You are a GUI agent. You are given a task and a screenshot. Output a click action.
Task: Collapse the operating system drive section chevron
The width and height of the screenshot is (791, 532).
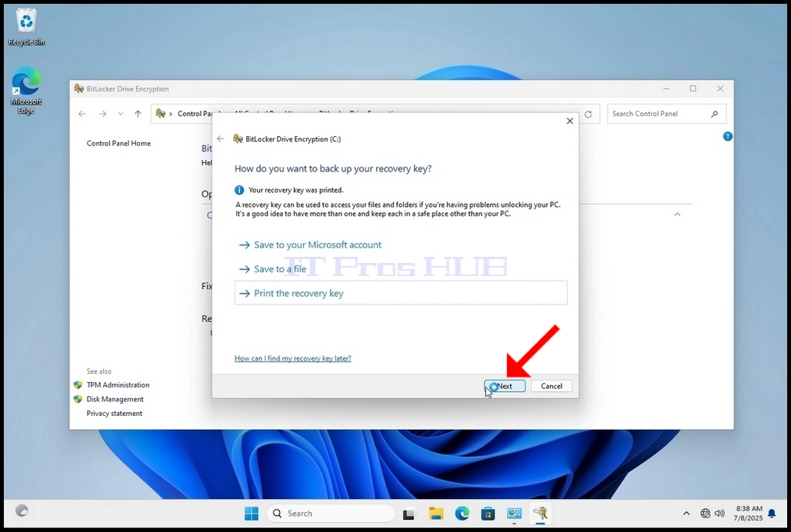[677, 214]
